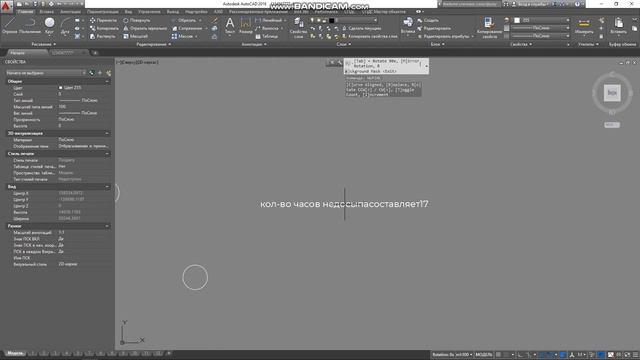Expand the Свойства (Properties) ribbon panel
The width and height of the screenshot is (640, 360).
521,44
